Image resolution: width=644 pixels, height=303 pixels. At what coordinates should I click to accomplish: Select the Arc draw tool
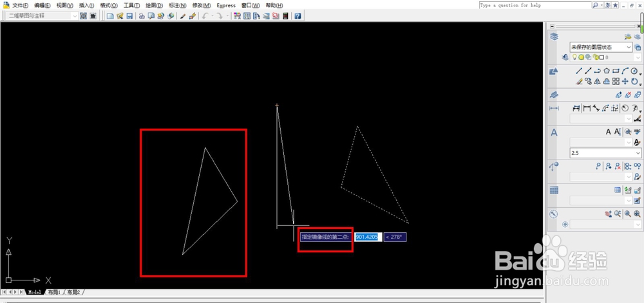(625, 71)
